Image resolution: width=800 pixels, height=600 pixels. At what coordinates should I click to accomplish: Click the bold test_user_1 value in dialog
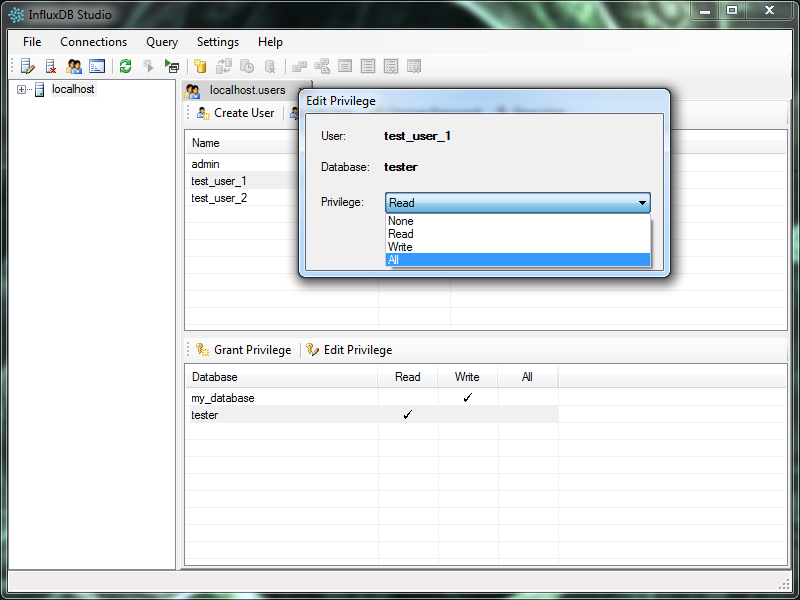417,136
